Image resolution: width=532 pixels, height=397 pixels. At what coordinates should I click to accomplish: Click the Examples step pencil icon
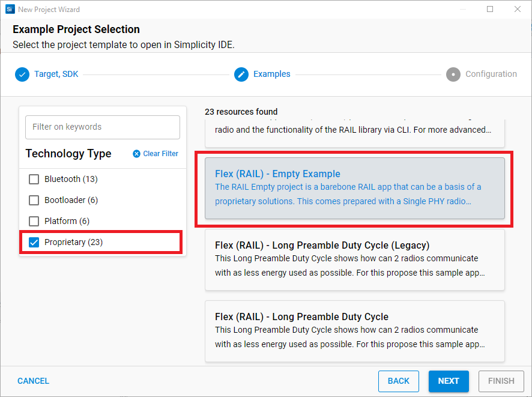point(241,74)
